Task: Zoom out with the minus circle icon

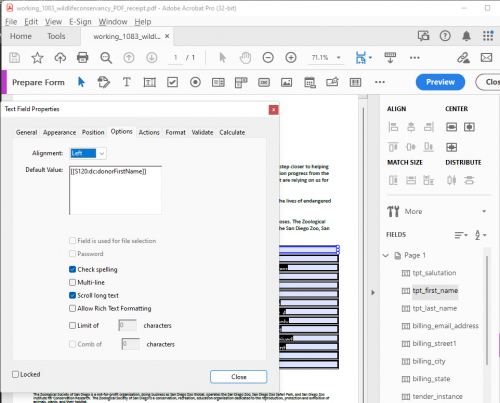Action: click(x=268, y=58)
